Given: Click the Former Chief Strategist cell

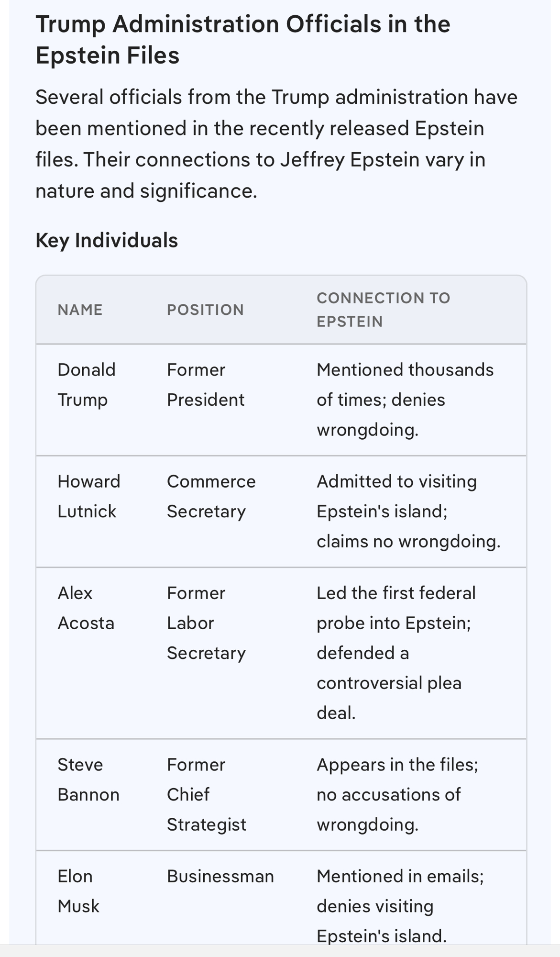Looking at the screenshot, I should 206,794.
